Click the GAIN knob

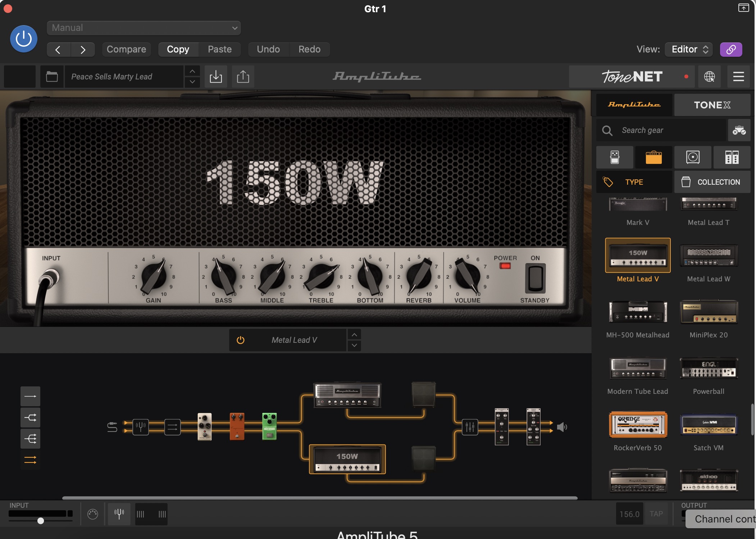154,277
